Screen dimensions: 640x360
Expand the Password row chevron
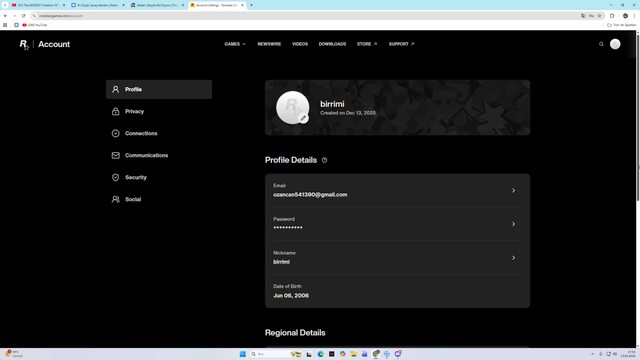click(x=513, y=224)
